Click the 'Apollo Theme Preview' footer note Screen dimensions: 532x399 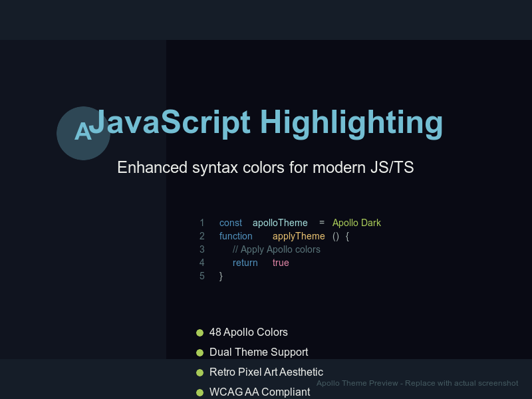point(418,383)
